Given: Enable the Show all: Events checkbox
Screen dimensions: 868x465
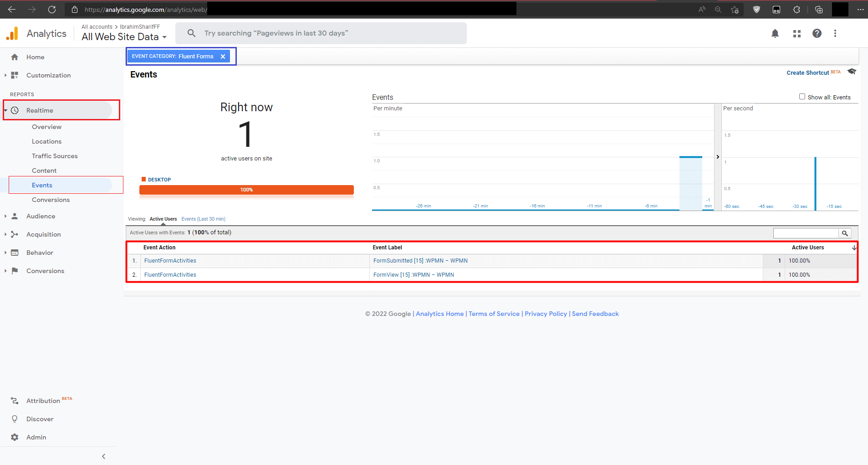Looking at the screenshot, I should 802,97.
